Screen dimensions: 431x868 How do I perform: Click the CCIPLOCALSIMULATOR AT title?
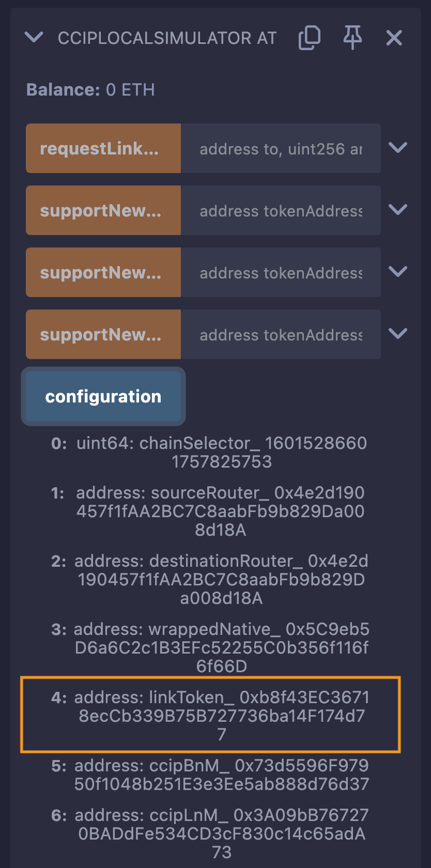point(167,38)
